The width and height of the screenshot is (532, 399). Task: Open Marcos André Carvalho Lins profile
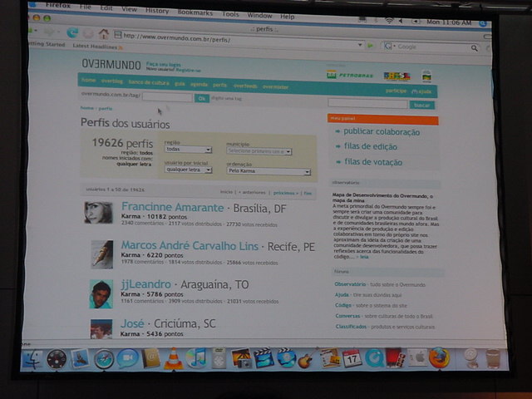pos(190,246)
